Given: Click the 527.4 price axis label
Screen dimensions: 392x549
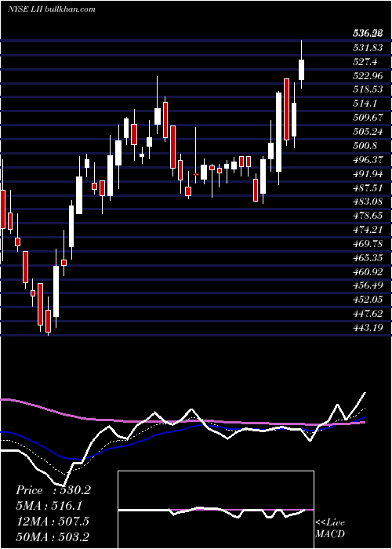Looking at the screenshot, I should click(x=365, y=62).
